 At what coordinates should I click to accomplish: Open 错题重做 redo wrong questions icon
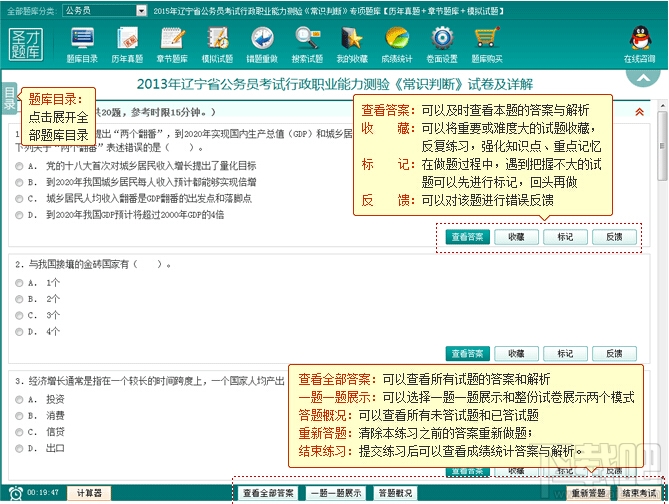(262, 44)
